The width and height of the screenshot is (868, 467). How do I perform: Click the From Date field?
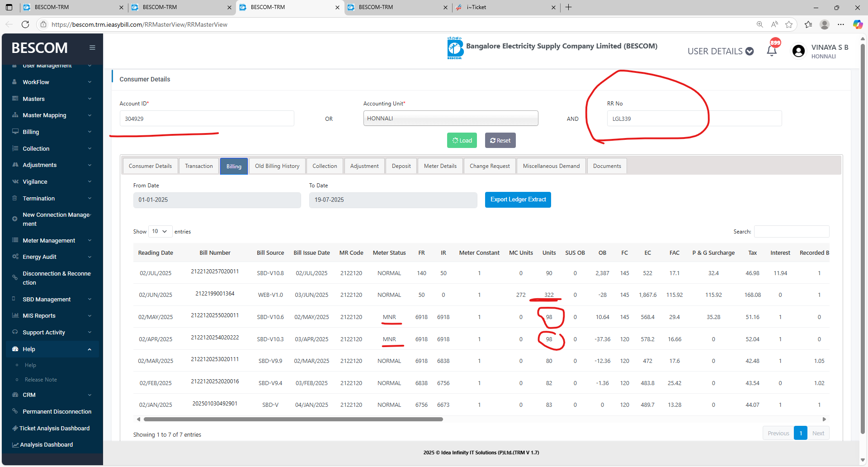coord(217,200)
